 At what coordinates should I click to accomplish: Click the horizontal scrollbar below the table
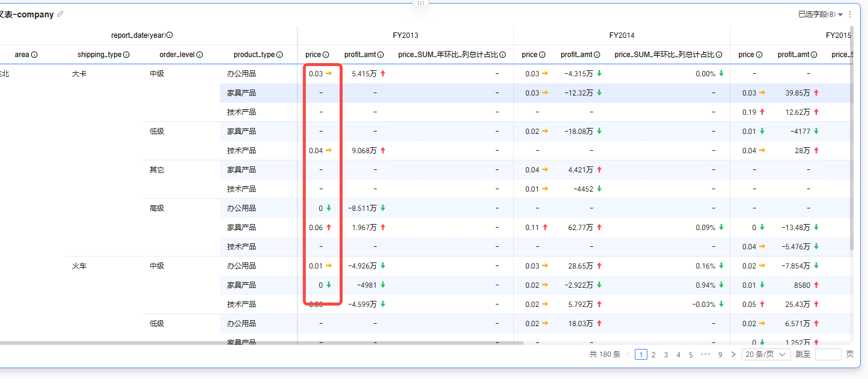(x=261, y=343)
